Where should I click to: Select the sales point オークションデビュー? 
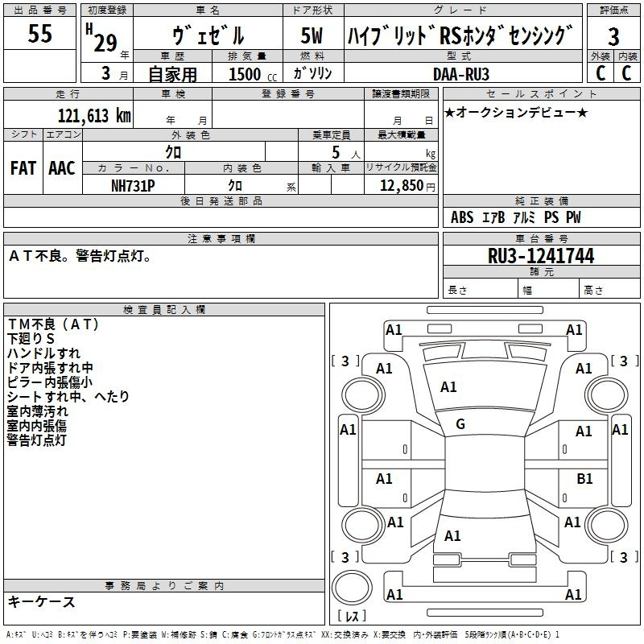click(x=516, y=112)
